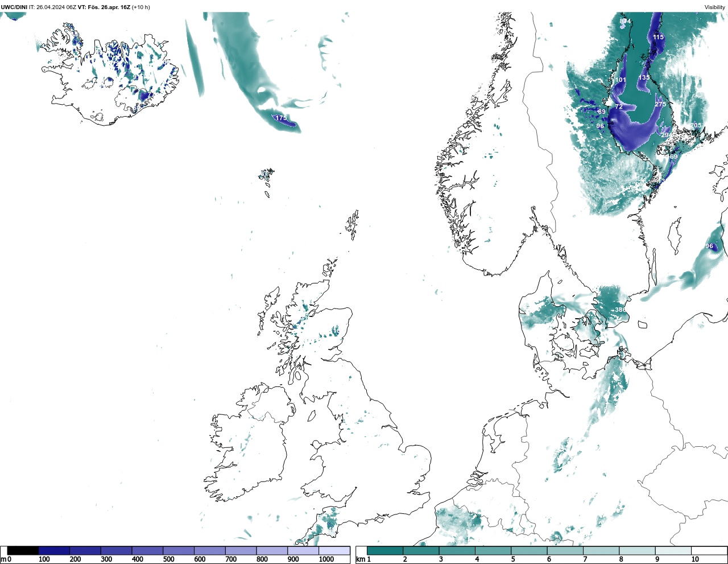Click the 386 visibility value near southern Sweden
The width and height of the screenshot is (728, 564).
pyautogui.click(x=621, y=310)
